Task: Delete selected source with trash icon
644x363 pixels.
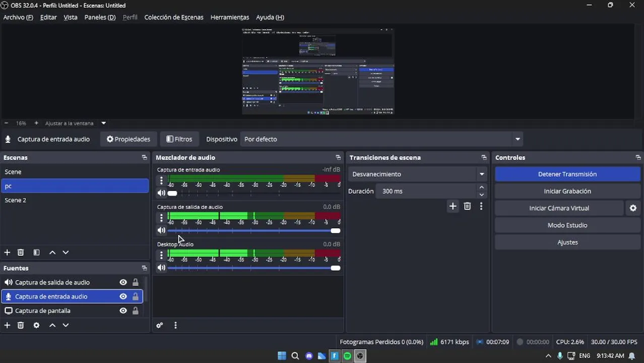Action: pyautogui.click(x=21, y=325)
